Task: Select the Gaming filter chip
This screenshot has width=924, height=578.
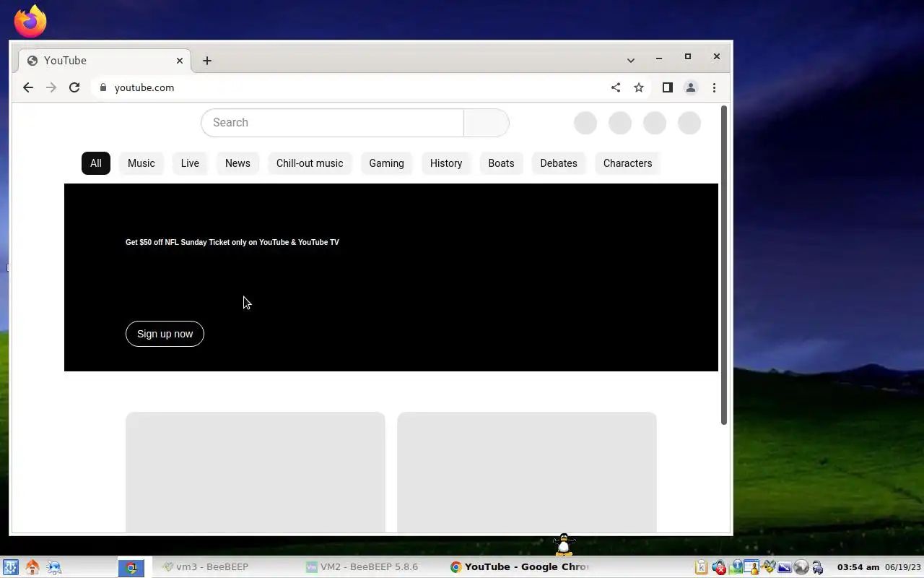Action: click(387, 163)
